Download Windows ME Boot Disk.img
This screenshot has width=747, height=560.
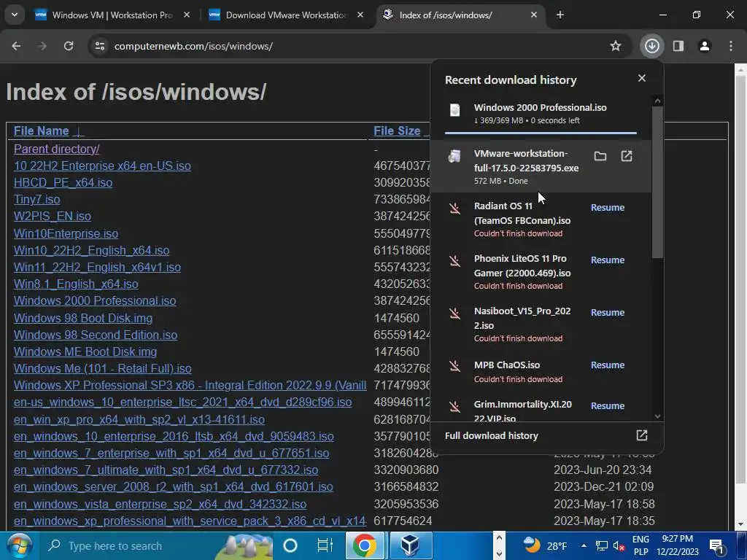point(85,352)
